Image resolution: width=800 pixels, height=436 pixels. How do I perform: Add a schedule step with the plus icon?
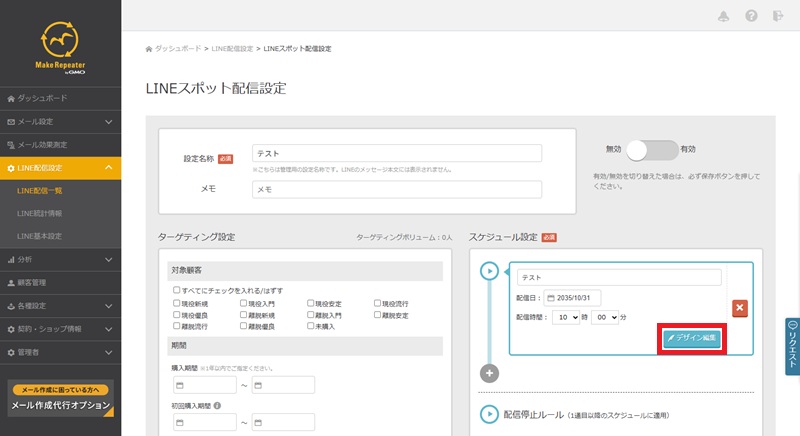[489, 373]
